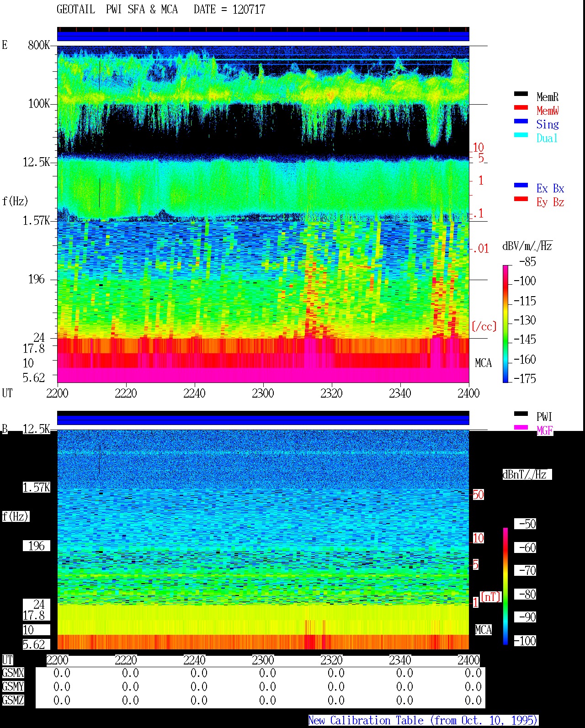This screenshot has height=728, width=585.
Task: Click the New Calibration Table link
Action: pos(423,720)
